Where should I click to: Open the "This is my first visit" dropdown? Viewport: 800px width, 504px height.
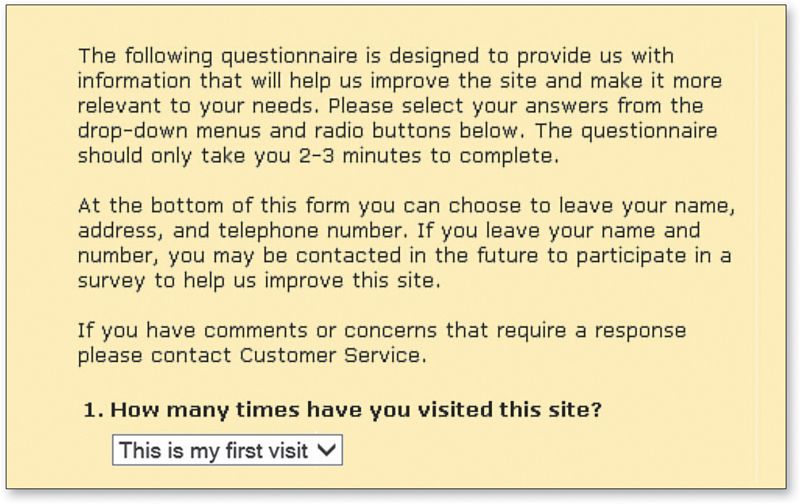(216, 451)
